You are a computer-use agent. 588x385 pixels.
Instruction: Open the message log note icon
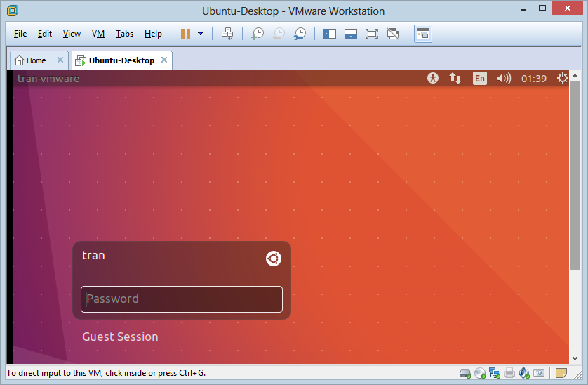click(x=561, y=373)
